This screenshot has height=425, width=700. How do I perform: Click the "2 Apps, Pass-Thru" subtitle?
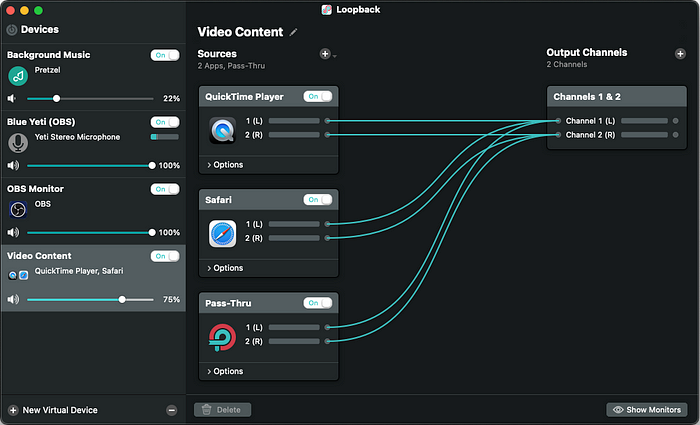(231, 66)
